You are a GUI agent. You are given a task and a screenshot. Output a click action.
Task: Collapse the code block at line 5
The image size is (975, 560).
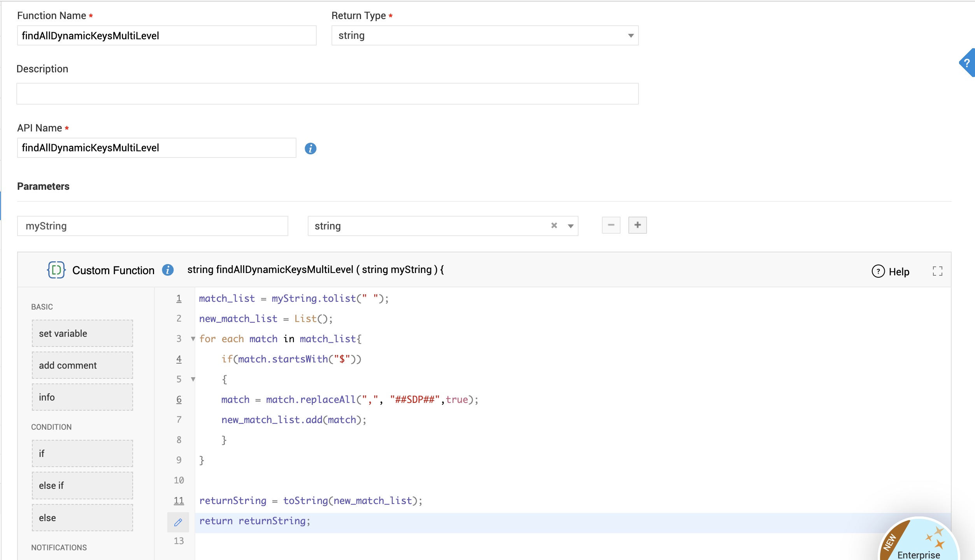193,379
